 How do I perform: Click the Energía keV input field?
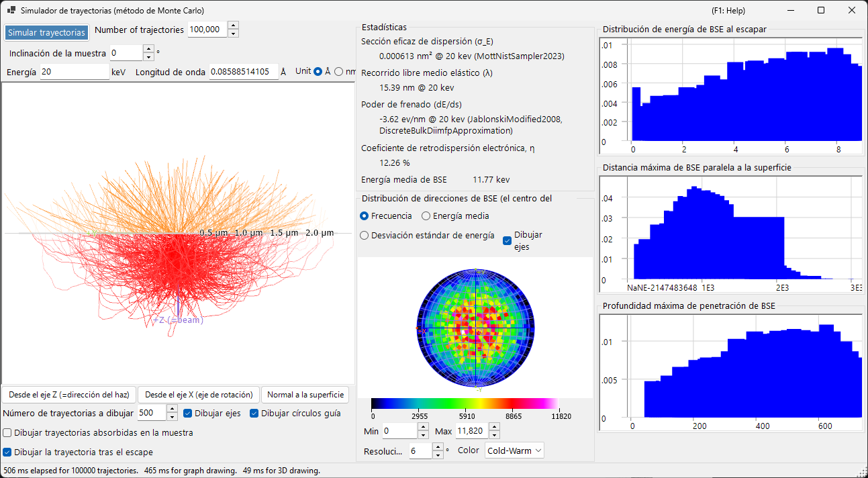coord(75,72)
